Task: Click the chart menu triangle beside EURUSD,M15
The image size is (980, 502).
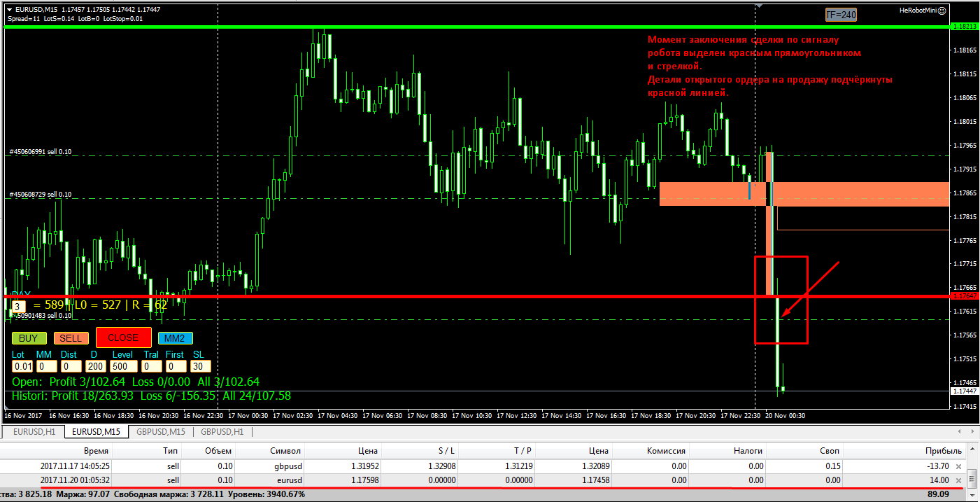Action: (x=8, y=9)
